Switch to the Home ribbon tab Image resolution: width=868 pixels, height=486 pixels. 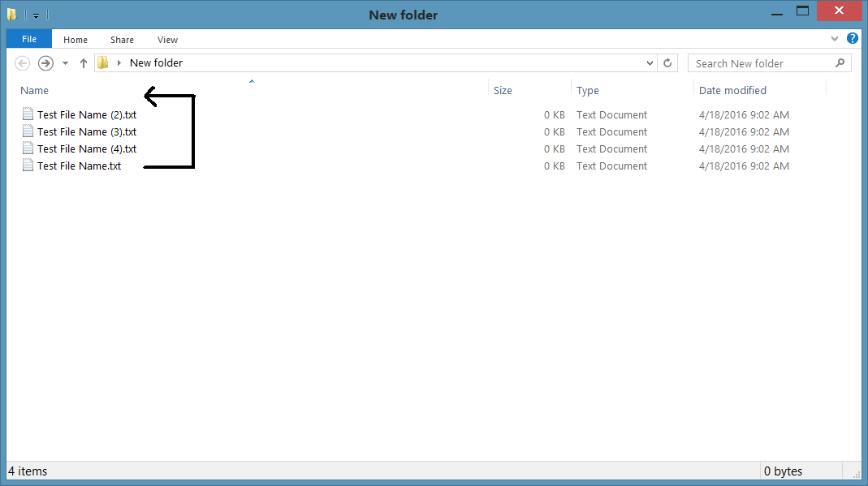click(x=76, y=39)
